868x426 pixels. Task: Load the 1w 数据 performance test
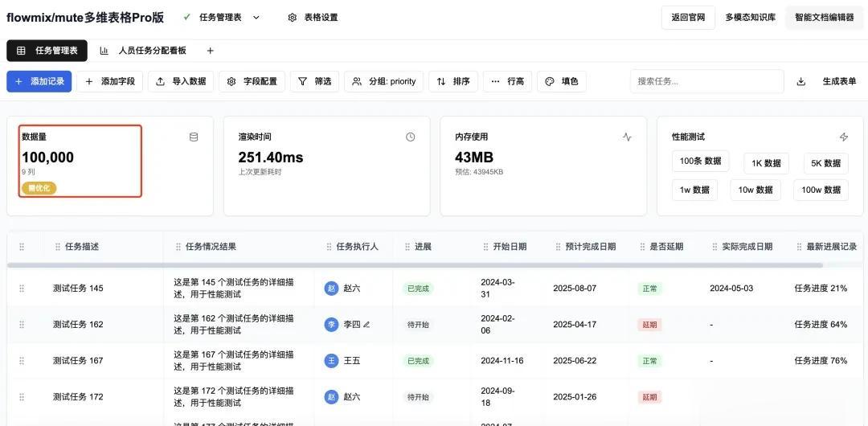pyautogui.click(x=694, y=190)
